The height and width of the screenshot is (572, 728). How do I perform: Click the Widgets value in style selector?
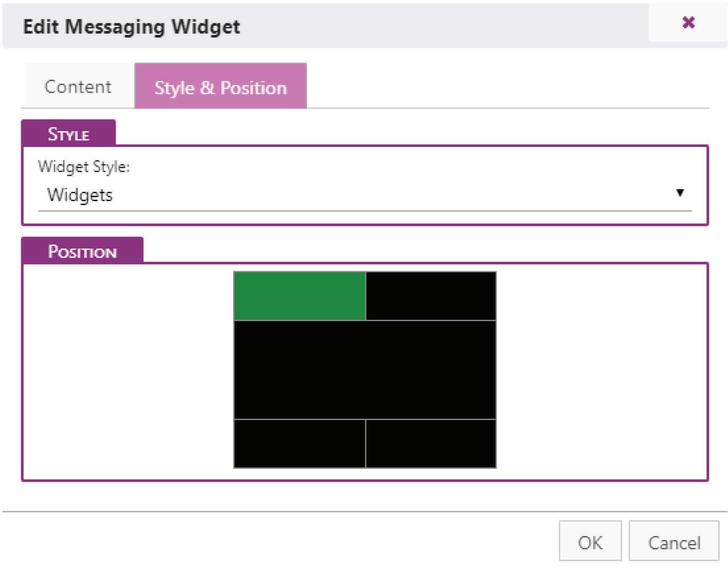point(80,195)
